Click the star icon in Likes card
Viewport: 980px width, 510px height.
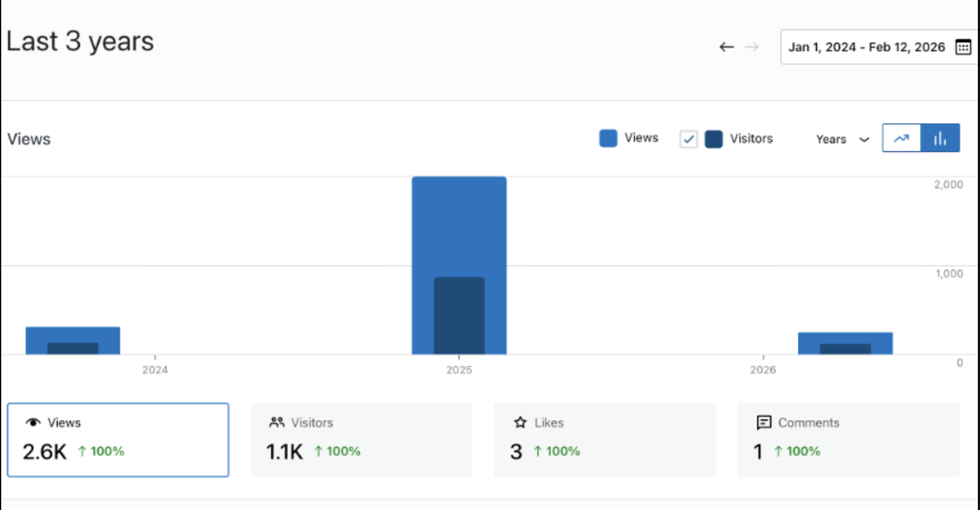tap(520, 423)
